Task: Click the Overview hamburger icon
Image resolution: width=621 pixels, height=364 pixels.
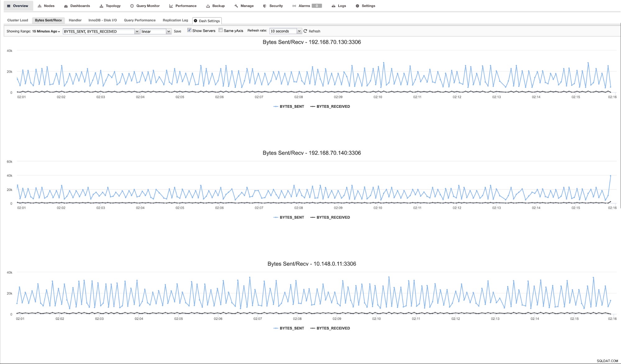Action: [x=9, y=6]
